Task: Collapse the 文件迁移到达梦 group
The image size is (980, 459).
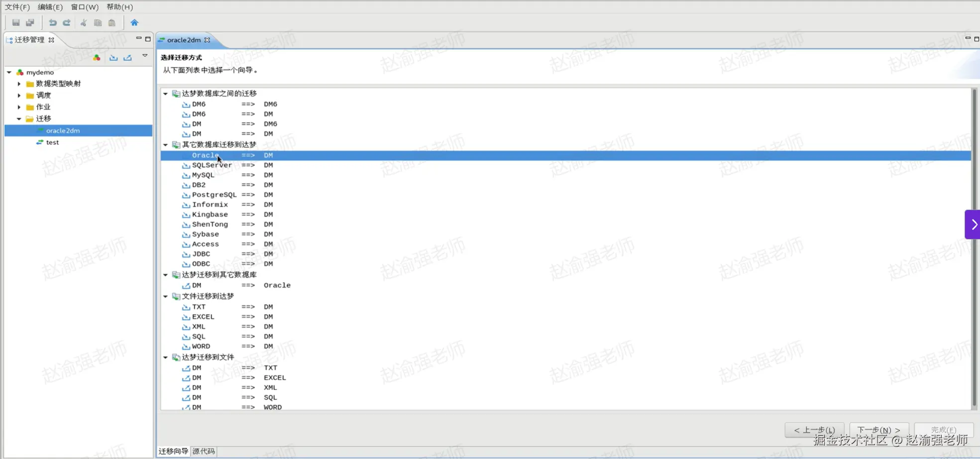Action: [x=166, y=296]
